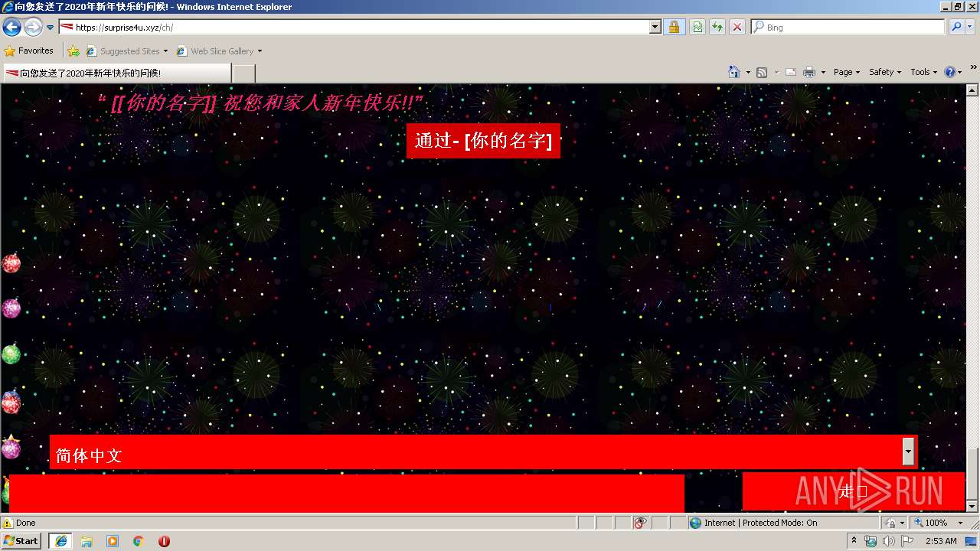Open the 简体中文 language dropdown
The image size is (980, 551).
pos(483,452)
